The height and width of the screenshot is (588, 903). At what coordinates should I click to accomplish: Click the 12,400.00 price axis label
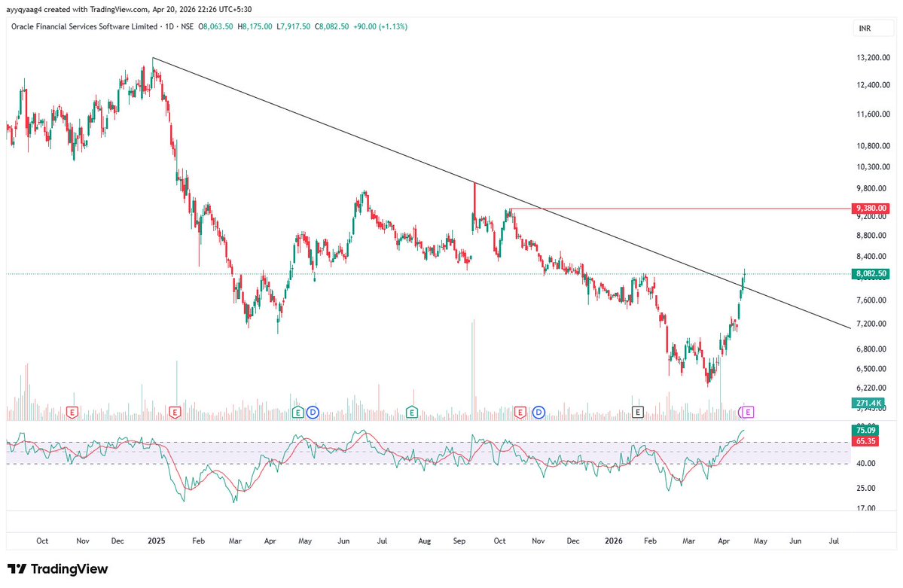(873, 84)
